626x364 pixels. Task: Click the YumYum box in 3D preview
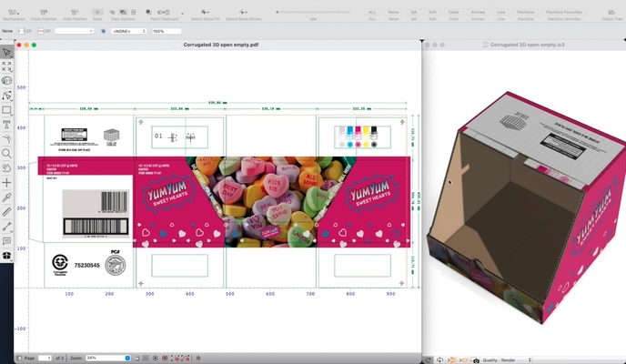coord(527,207)
